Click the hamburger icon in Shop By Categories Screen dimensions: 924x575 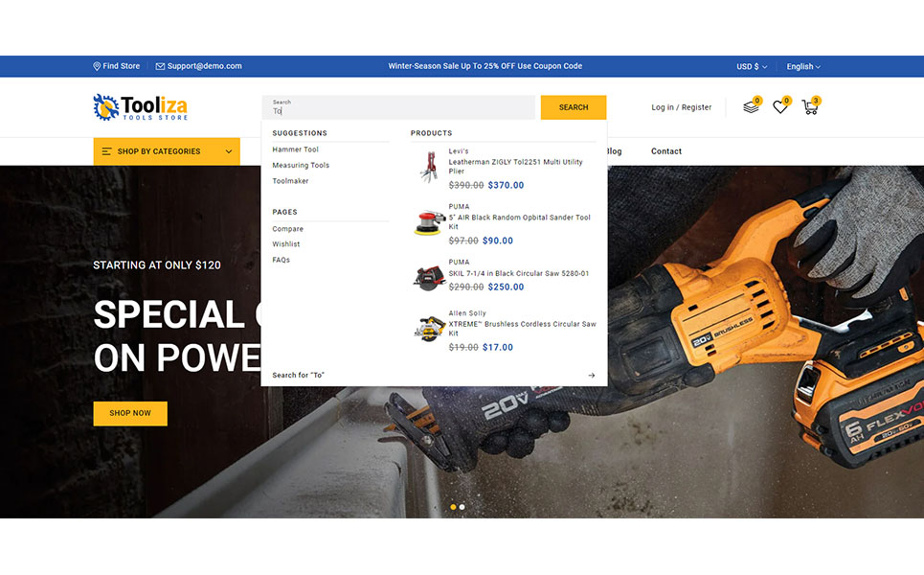coord(106,151)
